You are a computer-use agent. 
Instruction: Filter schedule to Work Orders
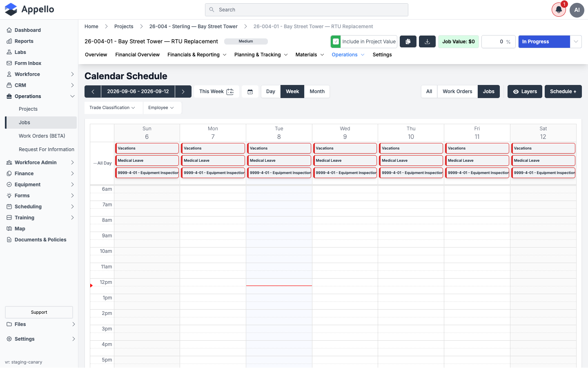[457, 92]
